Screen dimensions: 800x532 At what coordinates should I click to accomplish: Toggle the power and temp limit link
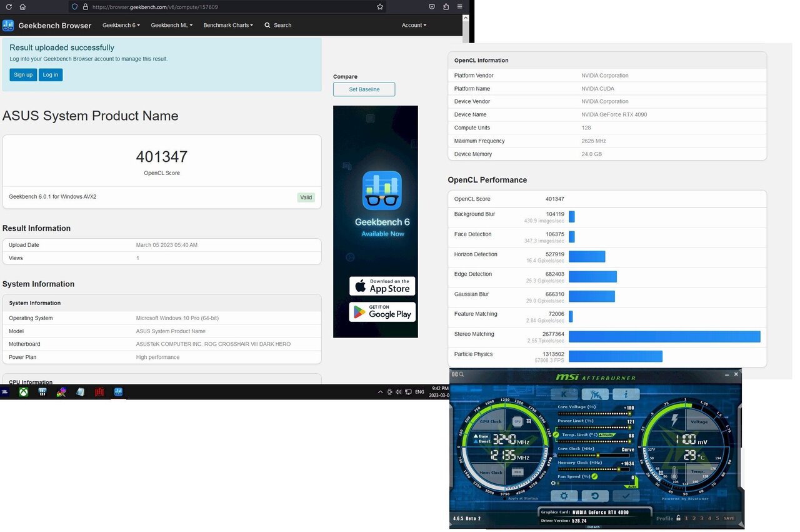click(x=556, y=434)
